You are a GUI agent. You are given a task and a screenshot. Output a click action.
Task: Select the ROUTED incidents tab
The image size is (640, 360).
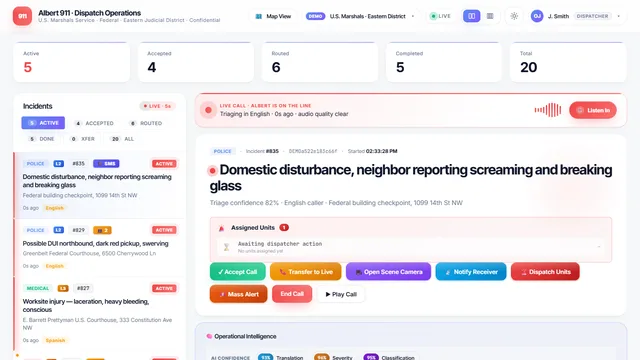146,123
